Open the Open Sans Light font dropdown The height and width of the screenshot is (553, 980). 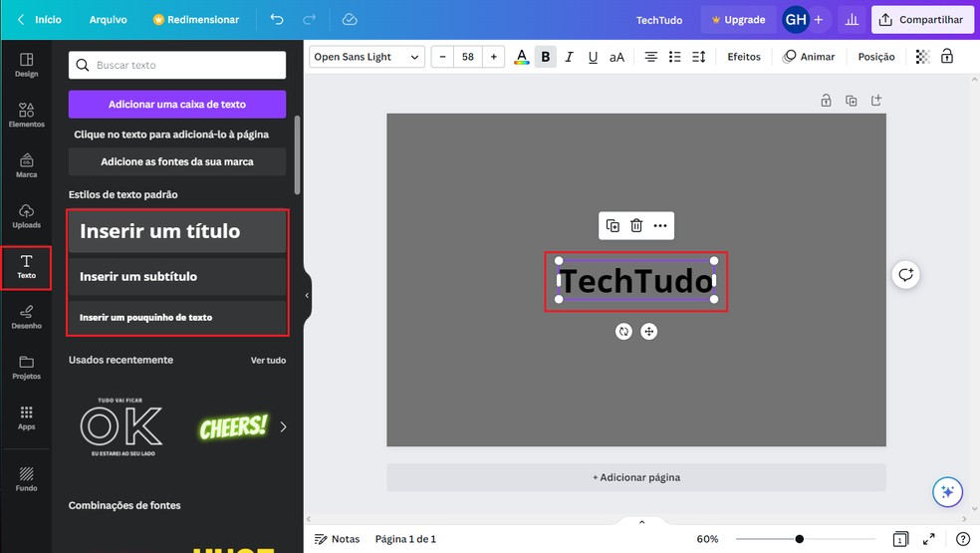(367, 57)
